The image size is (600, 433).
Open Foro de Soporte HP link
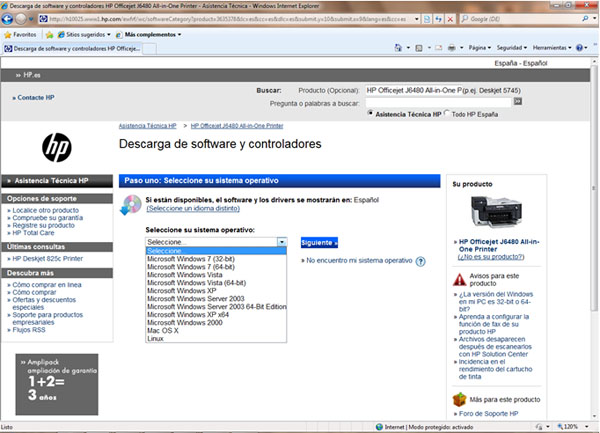(x=488, y=414)
